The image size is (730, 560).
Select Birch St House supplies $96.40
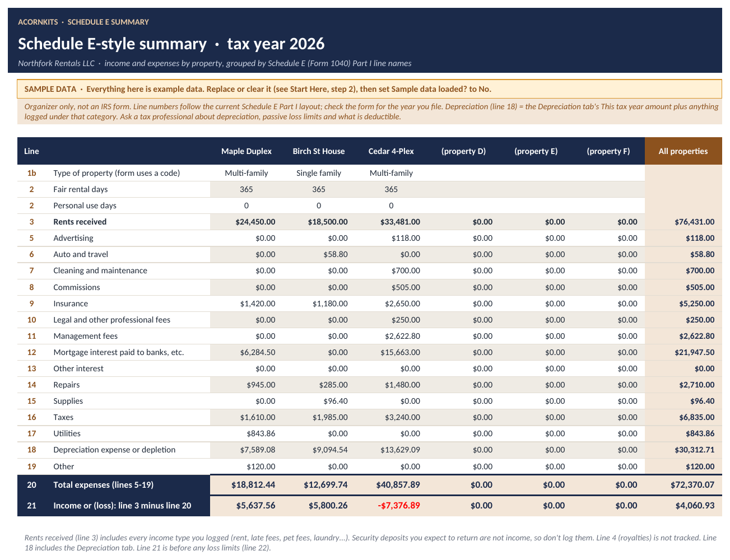[x=319, y=401]
